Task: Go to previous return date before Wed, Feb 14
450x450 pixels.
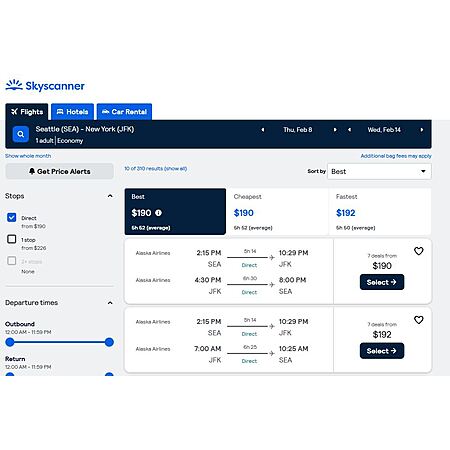Action: (x=349, y=130)
